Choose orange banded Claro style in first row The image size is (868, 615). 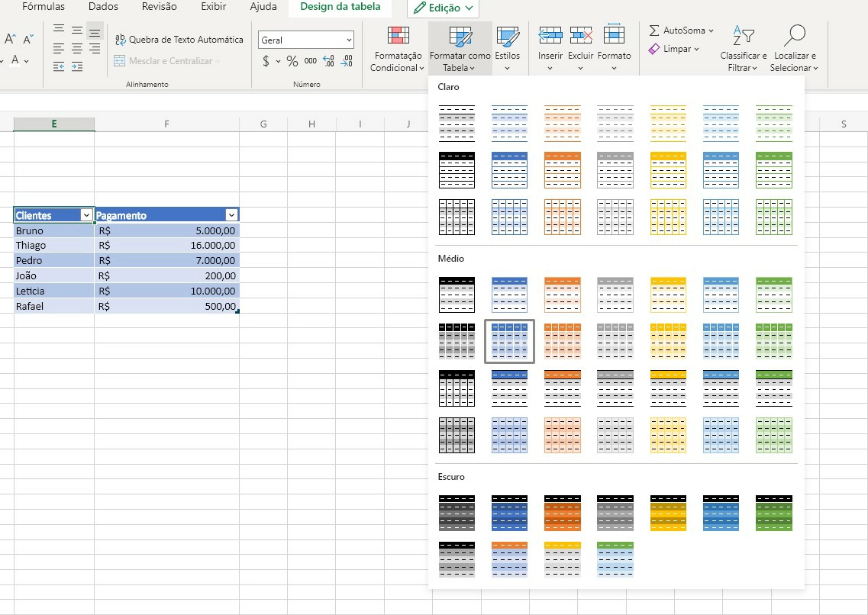click(563, 124)
